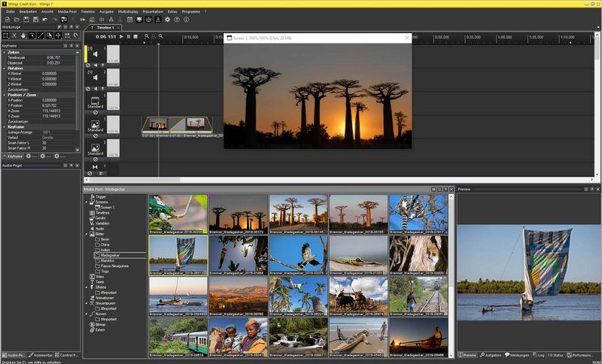Viewport: 602px width, 364px height.
Task: Select the diagonal line tool in Werkzeuge
Action: coord(41,35)
